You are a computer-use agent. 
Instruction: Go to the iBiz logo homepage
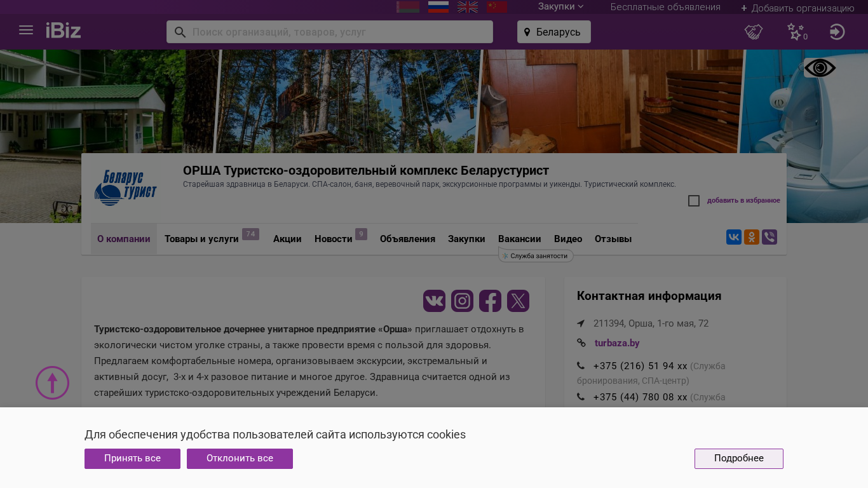(64, 30)
